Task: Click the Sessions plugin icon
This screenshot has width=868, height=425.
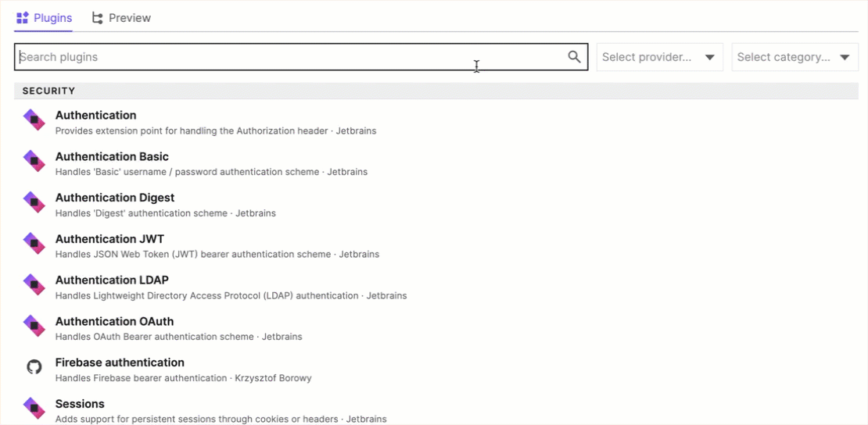Action: tap(34, 408)
